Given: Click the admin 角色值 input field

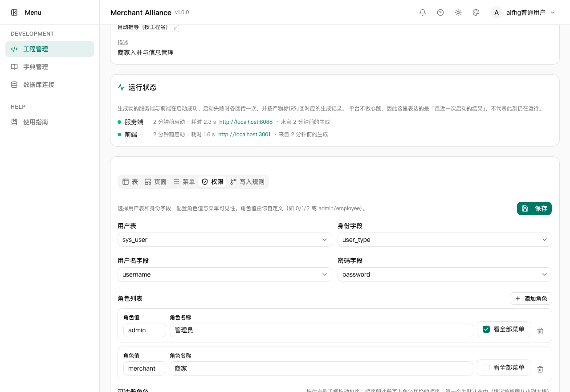Looking at the screenshot, I should point(145,330).
